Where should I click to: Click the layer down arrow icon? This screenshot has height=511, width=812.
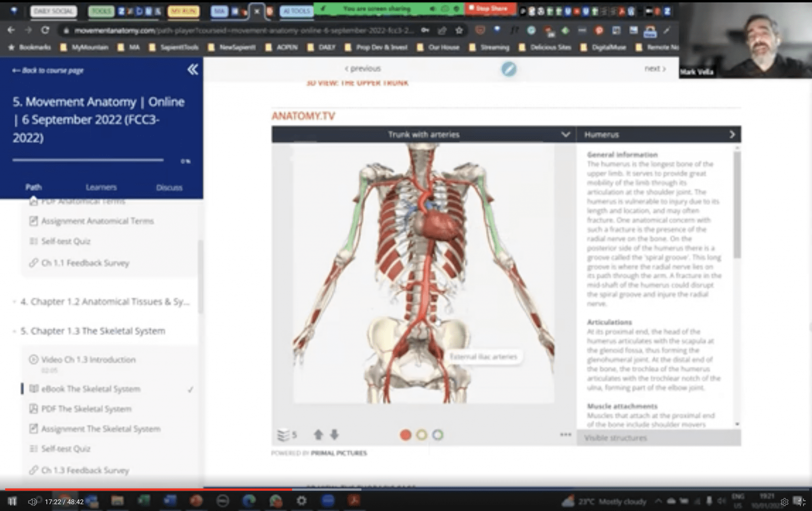334,435
